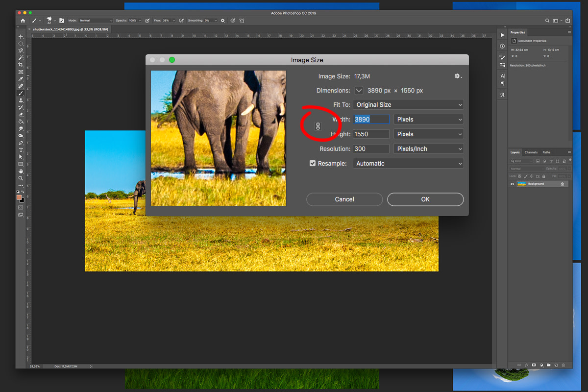Select the Paint Bucket tool
588x392 pixels.
click(21, 122)
